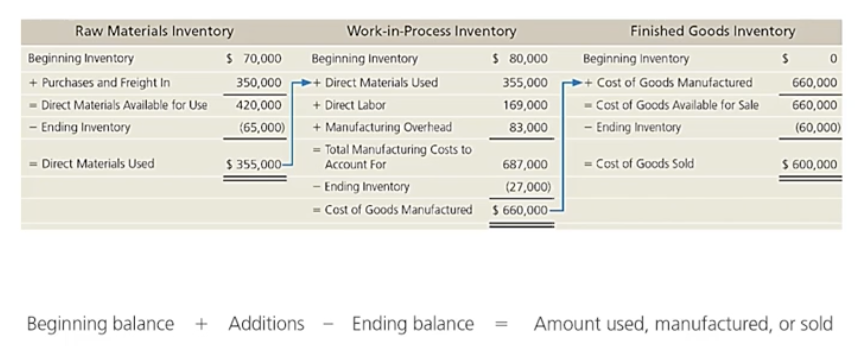Click the 420,000 direct materials available amount
Screen dimensions: 868x364
tap(259, 105)
